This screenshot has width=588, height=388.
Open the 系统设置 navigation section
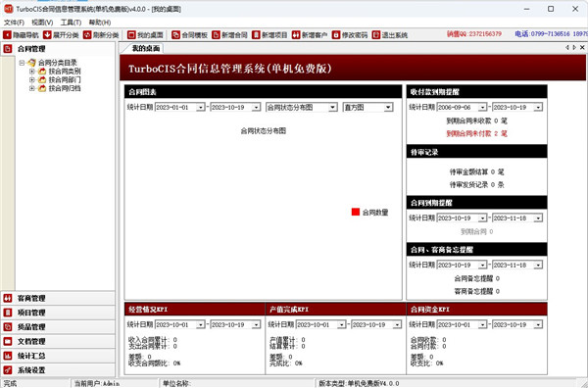click(x=58, y=370)
